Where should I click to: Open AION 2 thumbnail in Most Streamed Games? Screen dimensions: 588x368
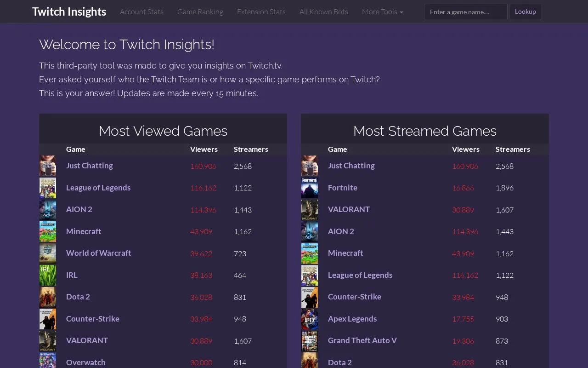coord(310,231)
